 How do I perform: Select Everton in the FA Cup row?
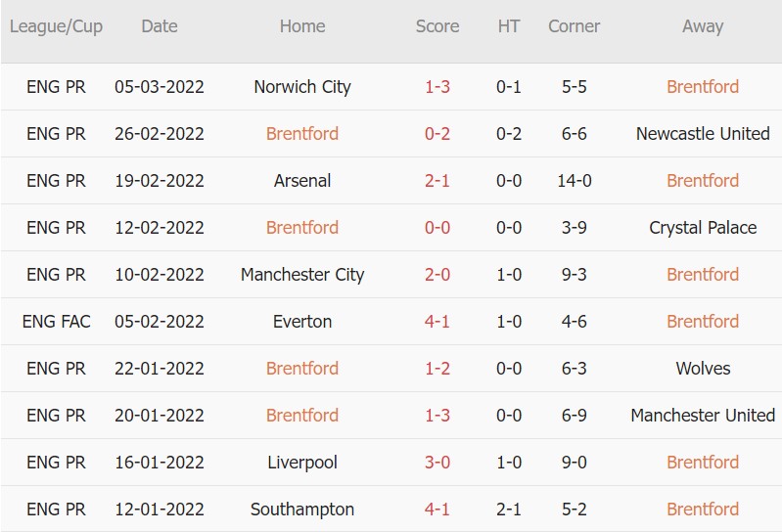pyautogui.click(x=301, y=322)
